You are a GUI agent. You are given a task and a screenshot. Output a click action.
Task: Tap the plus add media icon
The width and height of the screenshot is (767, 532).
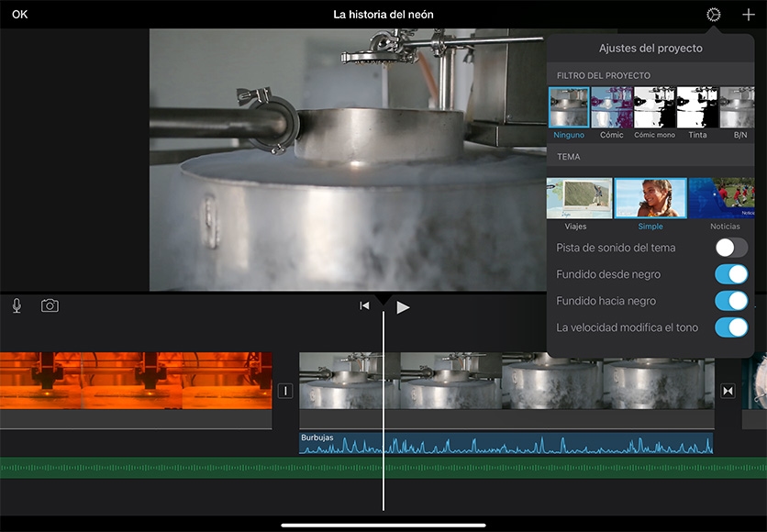point(748,15)
